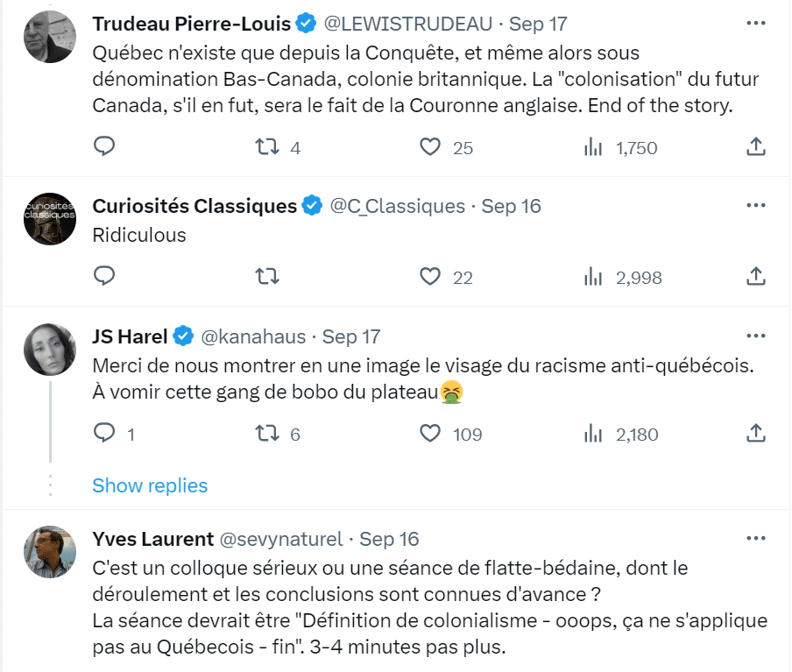This screenshot has width=792, height=672.
Task: Open more options for Yves Laurent's tweet
Action: point(756,538)
